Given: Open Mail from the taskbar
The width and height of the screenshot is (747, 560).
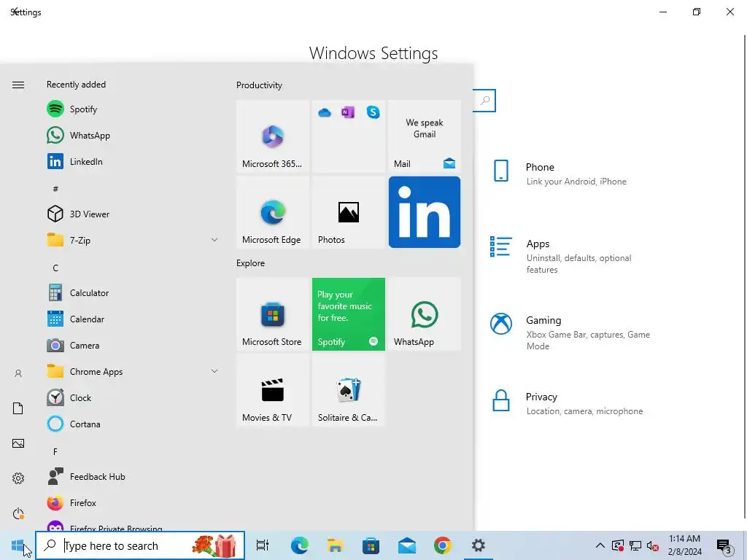Looking at the screenshot, I should pyautogui.click(x=407, y=545).
